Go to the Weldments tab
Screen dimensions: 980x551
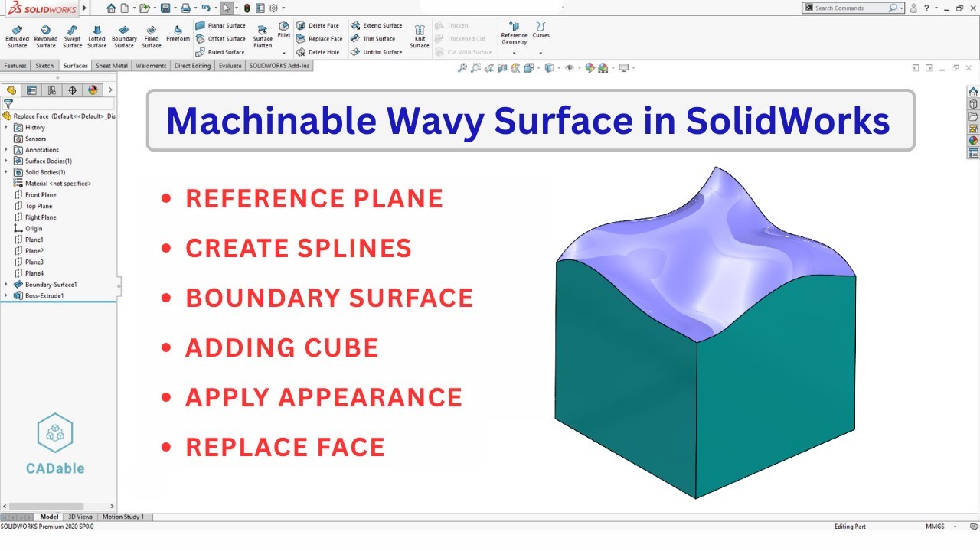tap(151, 66)
